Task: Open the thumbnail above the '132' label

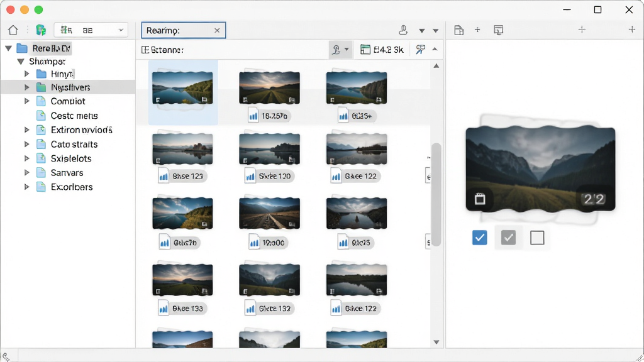Action: 269,280
